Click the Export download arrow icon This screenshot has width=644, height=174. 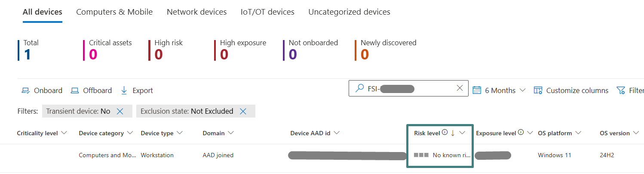124,90
